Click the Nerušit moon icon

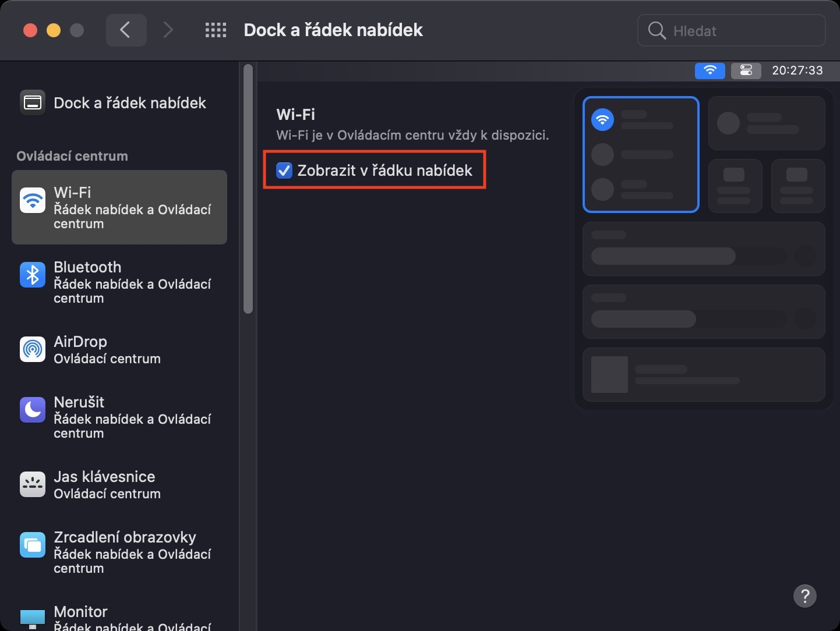(x=33, y=410)
